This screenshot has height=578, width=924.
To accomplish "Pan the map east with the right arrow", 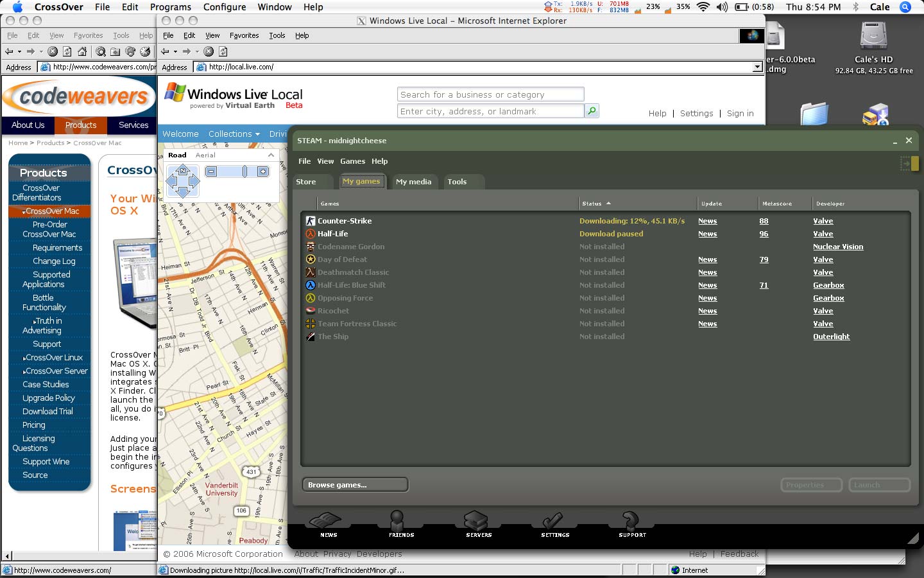I will (194, 181).
